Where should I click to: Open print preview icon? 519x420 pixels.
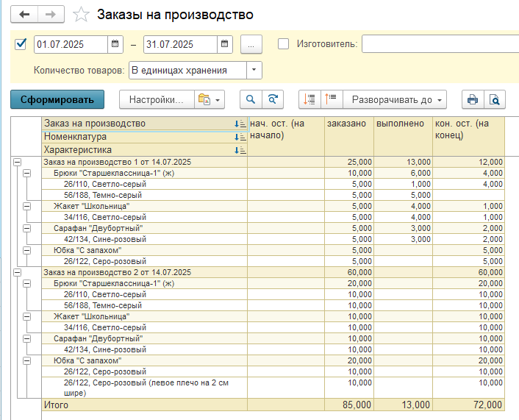click(x=495, y=99)
